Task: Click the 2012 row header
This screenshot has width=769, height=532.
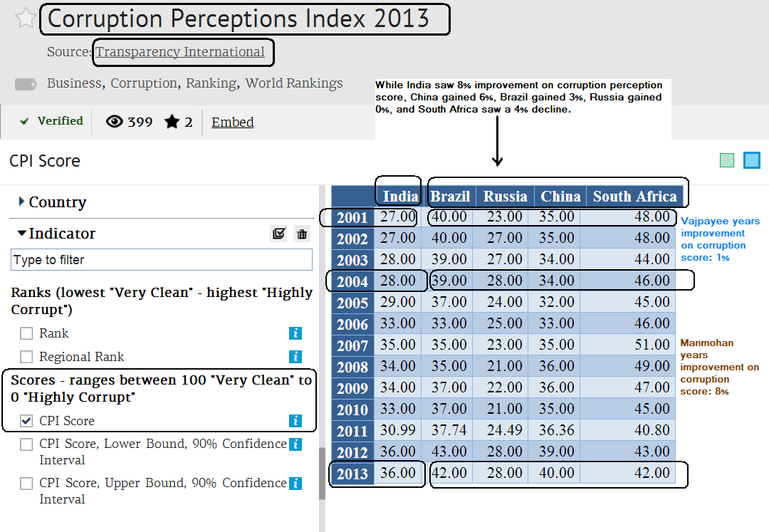Action: pyautogui.click(x=352, y=452)
